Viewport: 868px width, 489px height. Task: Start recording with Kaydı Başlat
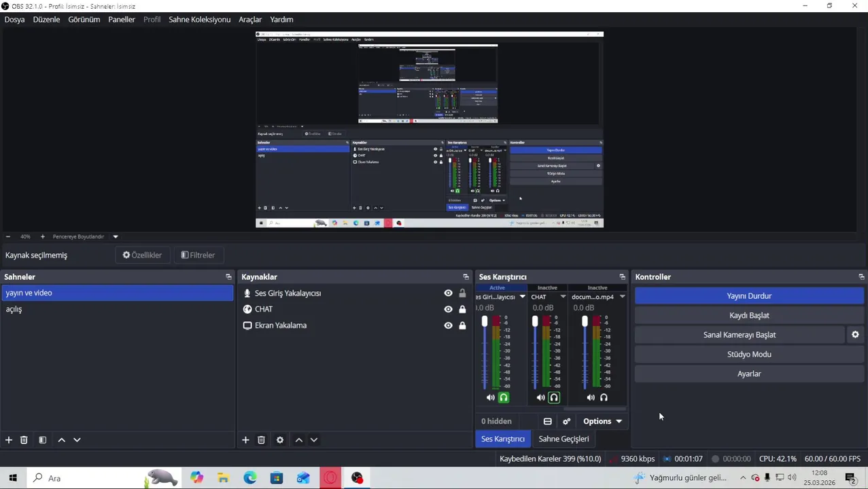(749, 316)
